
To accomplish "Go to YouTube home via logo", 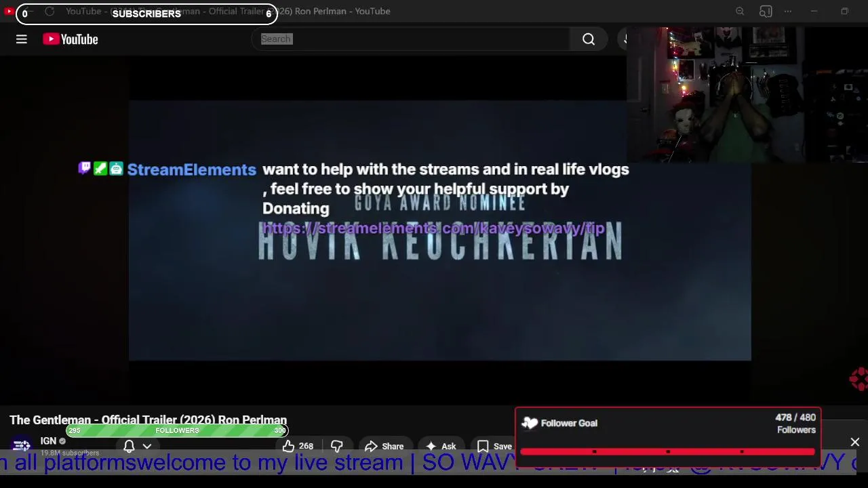I will pos(71,39).
